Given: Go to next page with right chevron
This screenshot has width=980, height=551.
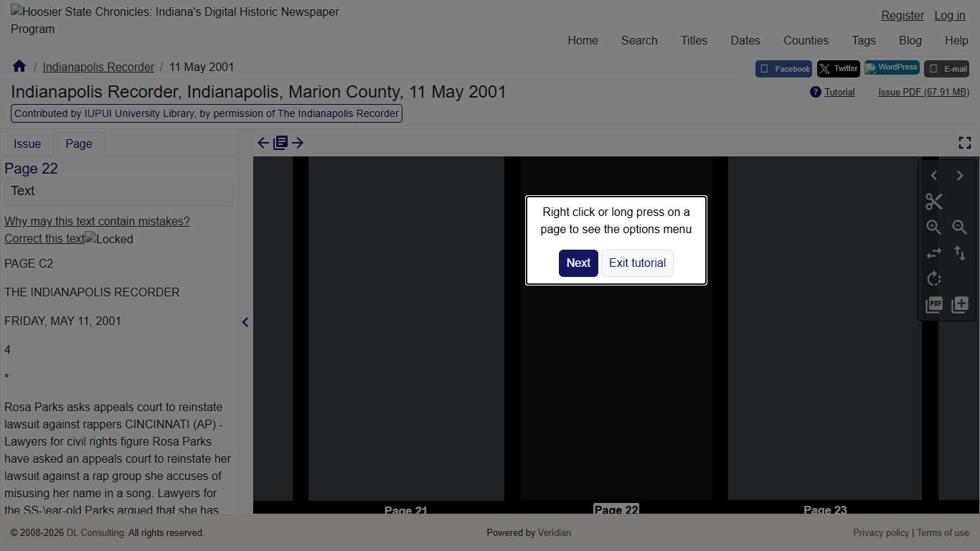Looking at the screenshot, I should [x=959, y=176].
